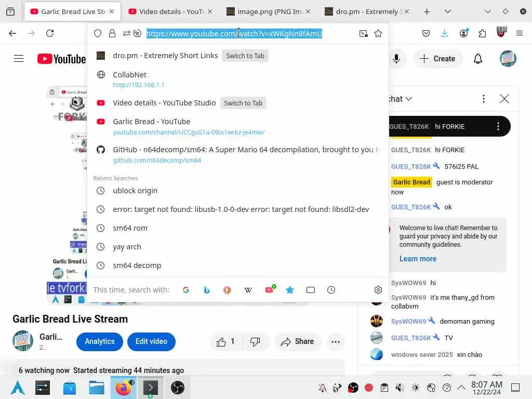Open picture-in-picture icon in the address bar
The image size is (532, 399).
363,33
